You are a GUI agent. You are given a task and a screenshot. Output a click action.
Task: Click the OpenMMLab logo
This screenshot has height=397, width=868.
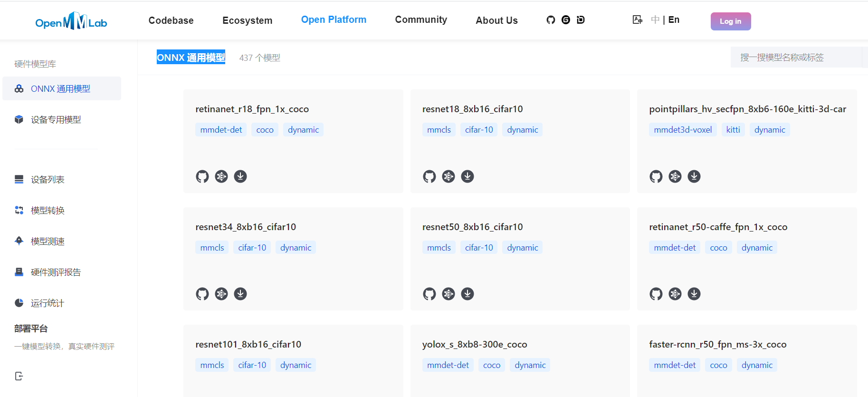pyautogui.click(x=71, y=21)
